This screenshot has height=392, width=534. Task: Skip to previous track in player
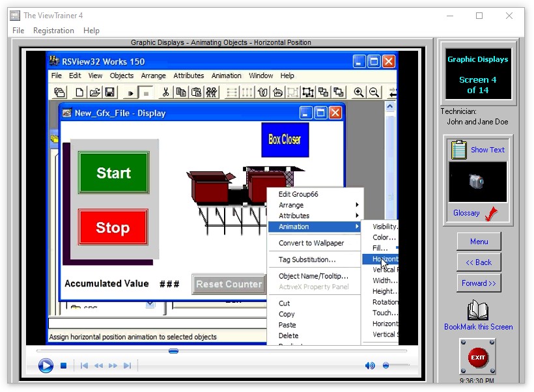[84, 366]
